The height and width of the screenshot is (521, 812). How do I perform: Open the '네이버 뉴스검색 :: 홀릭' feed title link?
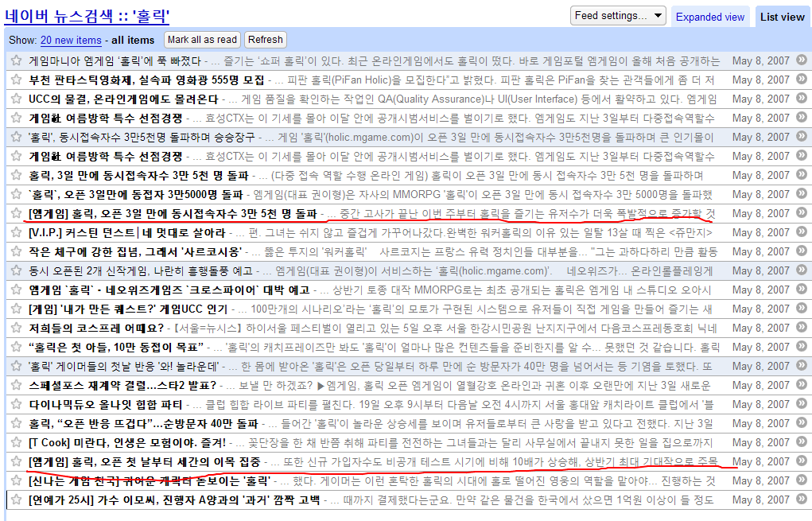87,16
